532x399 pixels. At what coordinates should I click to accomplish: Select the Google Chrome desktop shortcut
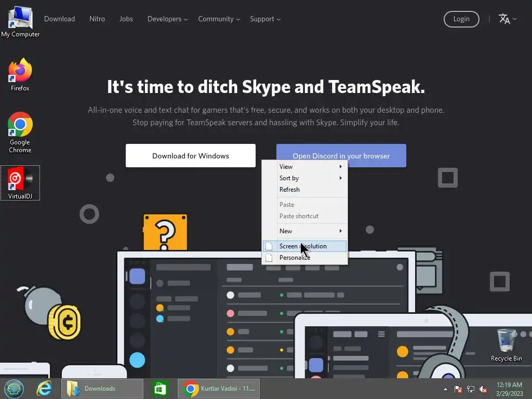(20, 132)
